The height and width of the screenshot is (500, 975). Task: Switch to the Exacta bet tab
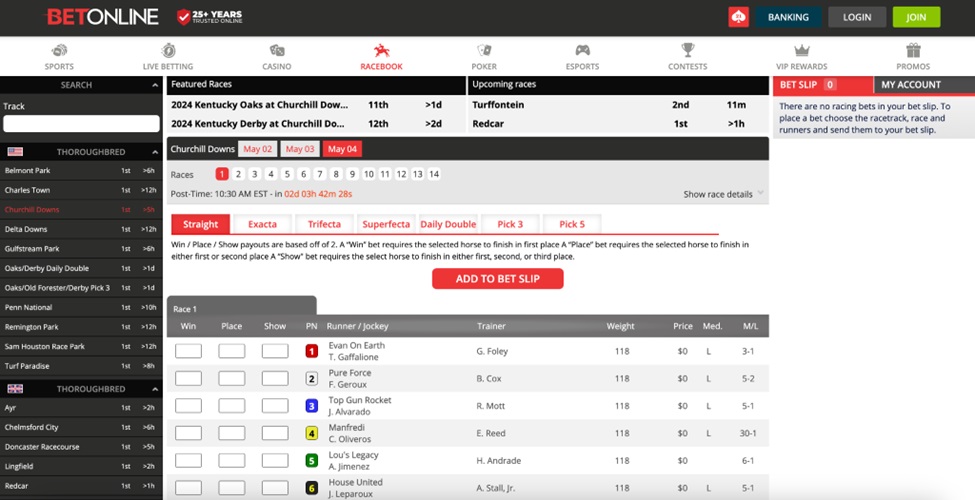262,224
